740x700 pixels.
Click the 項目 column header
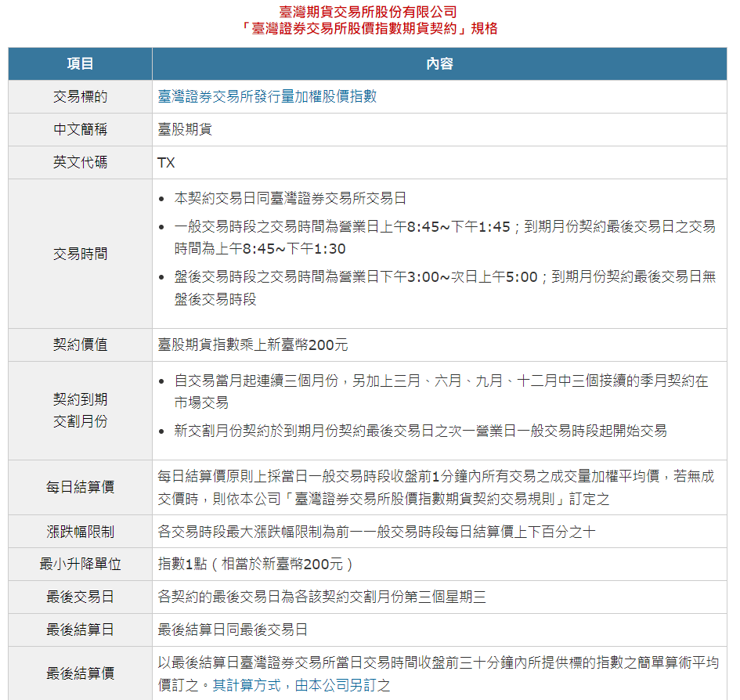(79, 64)
